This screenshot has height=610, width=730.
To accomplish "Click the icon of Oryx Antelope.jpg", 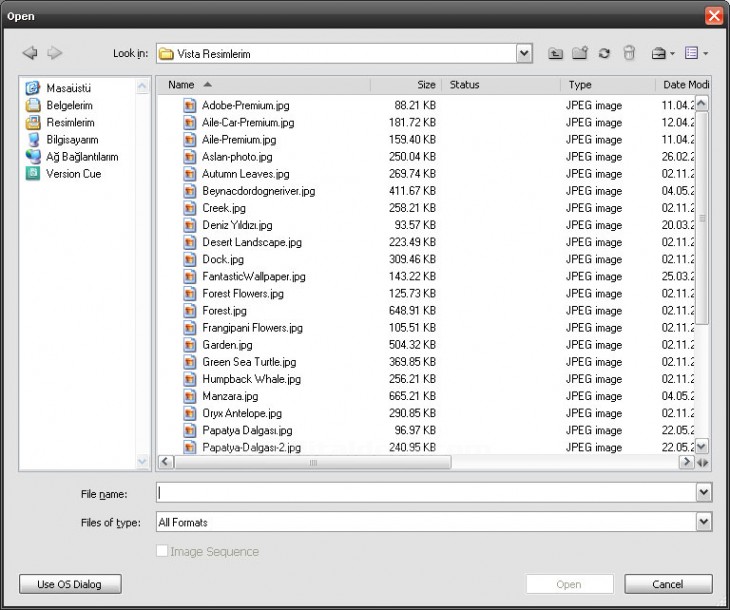I will coord(189,413).
